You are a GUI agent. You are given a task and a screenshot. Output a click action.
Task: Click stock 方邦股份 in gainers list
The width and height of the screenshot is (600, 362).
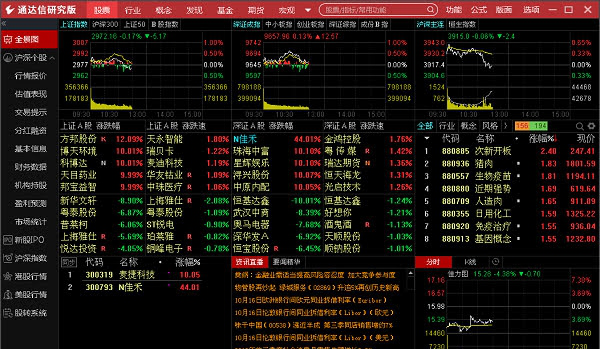[78, 139]
